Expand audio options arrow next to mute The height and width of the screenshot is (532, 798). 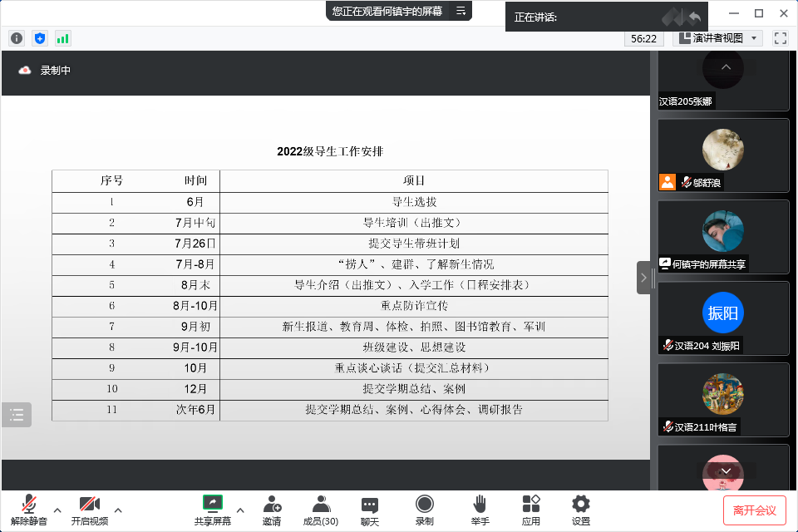tap(57, 510)
